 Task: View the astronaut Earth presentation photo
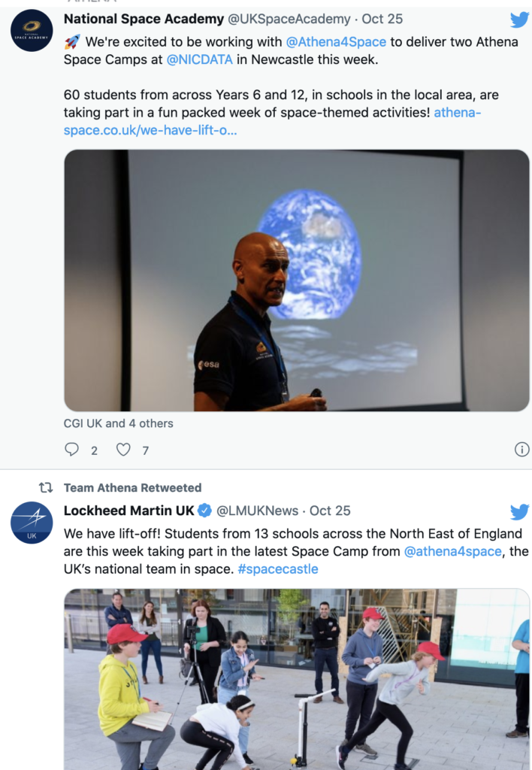[x=296, y=280]
